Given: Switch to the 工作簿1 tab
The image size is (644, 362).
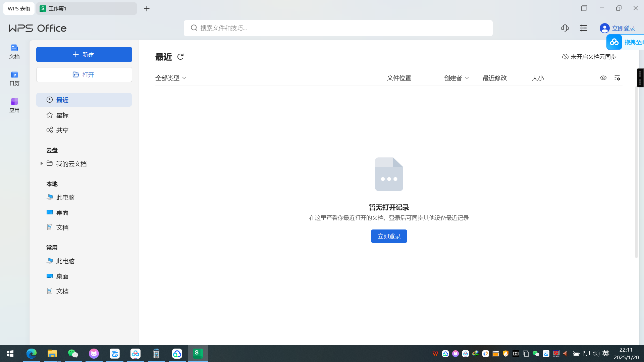Looking at the screenshot, I should (x=87, y=8).
